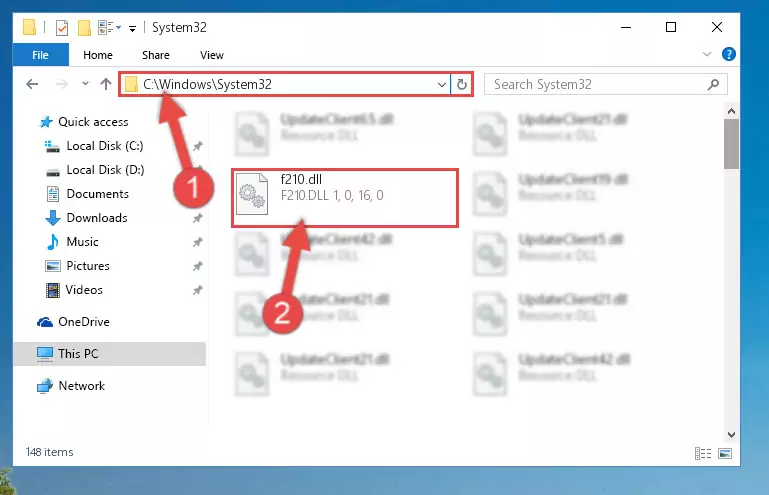The width and height of the screenshot is (769, 495).
Task: Click the Search System32 field
Action: point(606,84)
